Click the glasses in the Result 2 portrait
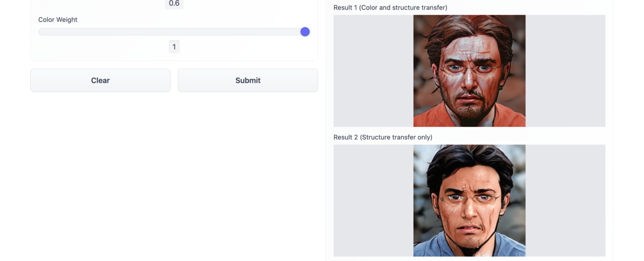The height and width of the screenshot is (261, 644). (x=471, y=198)
